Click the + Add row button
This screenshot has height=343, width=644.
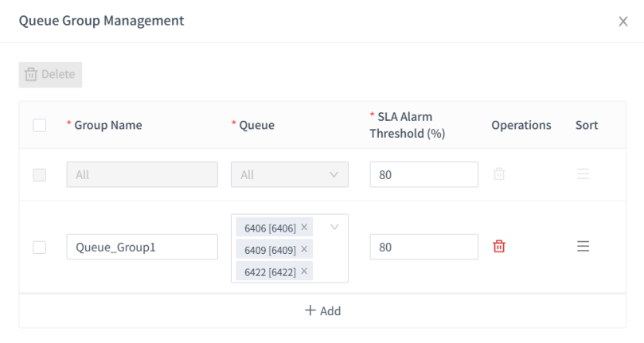322,311
